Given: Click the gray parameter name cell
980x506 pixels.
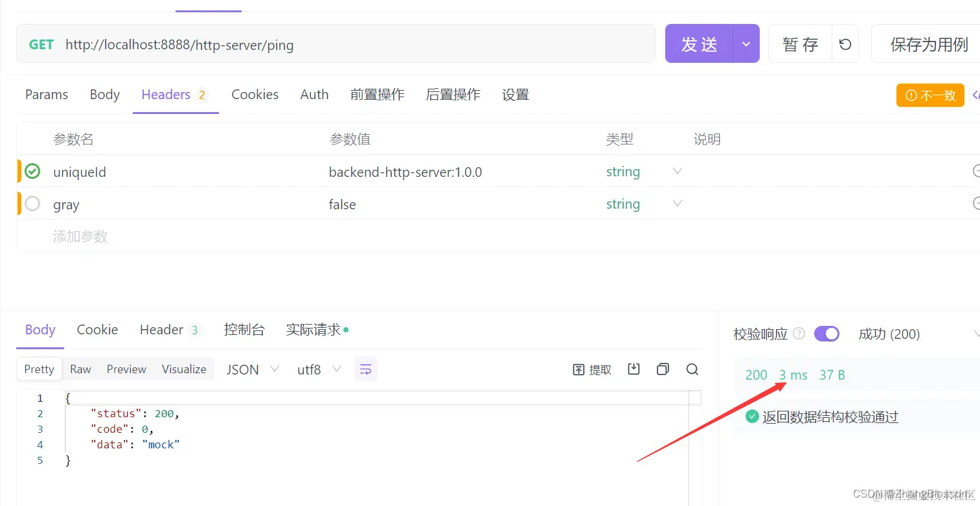Looking at the screenshot, I should point(66,205).
